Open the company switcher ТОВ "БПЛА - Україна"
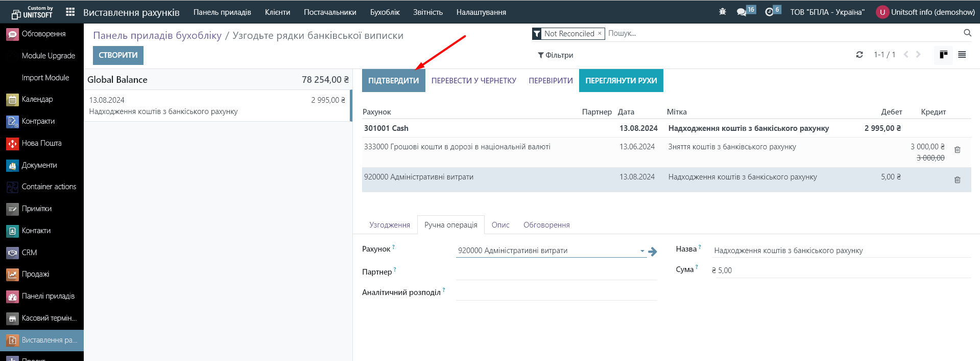This screenshot has height=361, width=980. (827, 12)
